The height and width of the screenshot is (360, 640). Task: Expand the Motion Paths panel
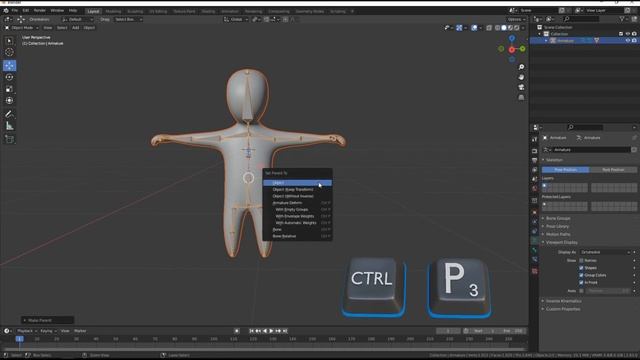(558, 234)
